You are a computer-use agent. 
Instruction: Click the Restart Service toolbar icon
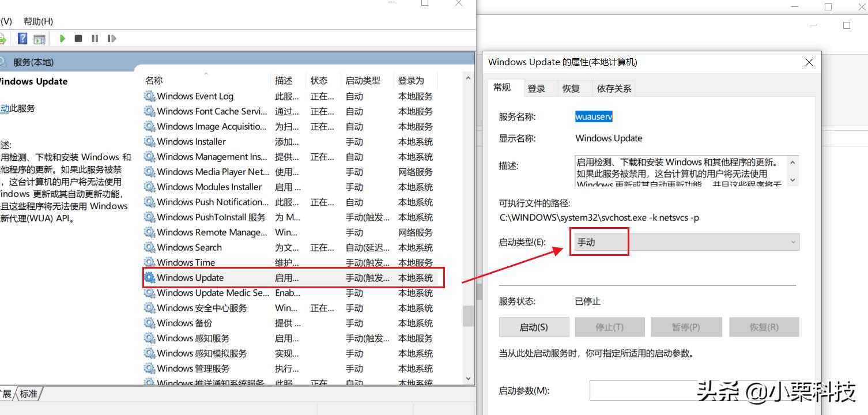pyautogui.click(x=111, y=38)
